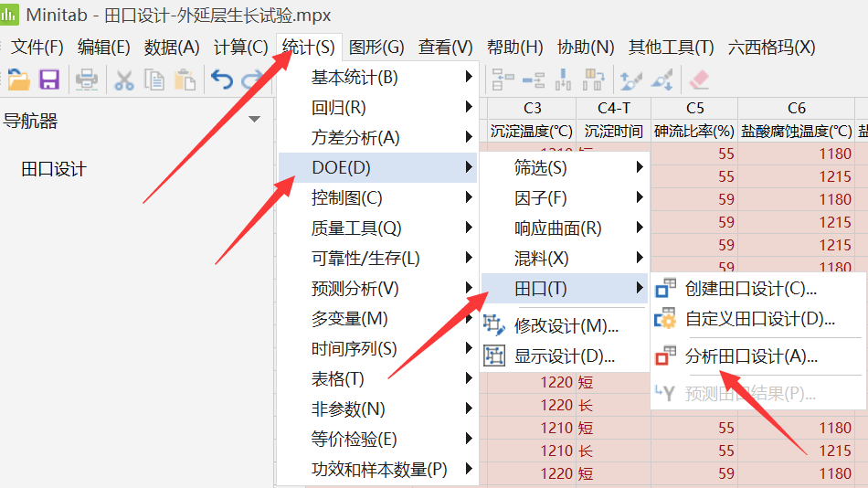
Task: Expand the 方差分析(A) submenu
Action: coord(377,137)
